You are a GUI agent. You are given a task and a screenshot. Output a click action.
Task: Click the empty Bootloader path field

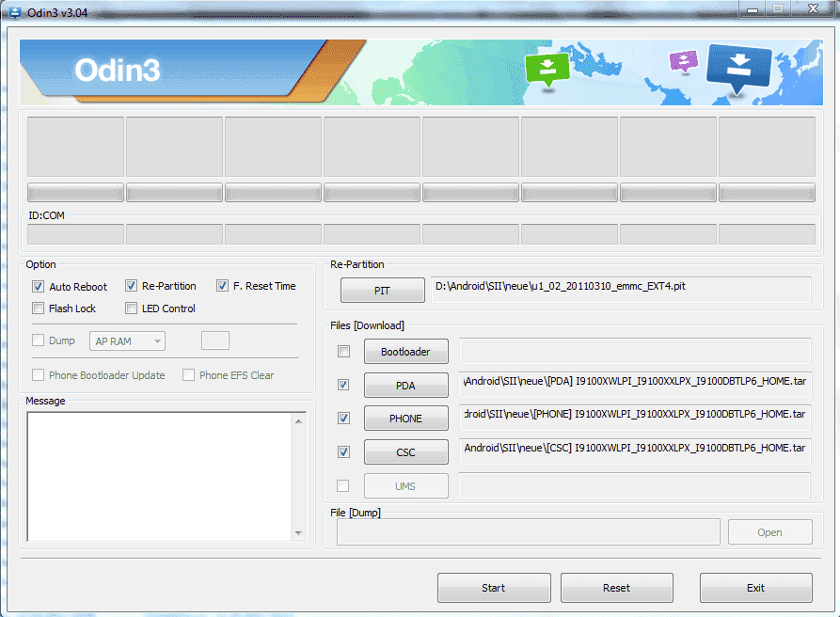(635, 352)
